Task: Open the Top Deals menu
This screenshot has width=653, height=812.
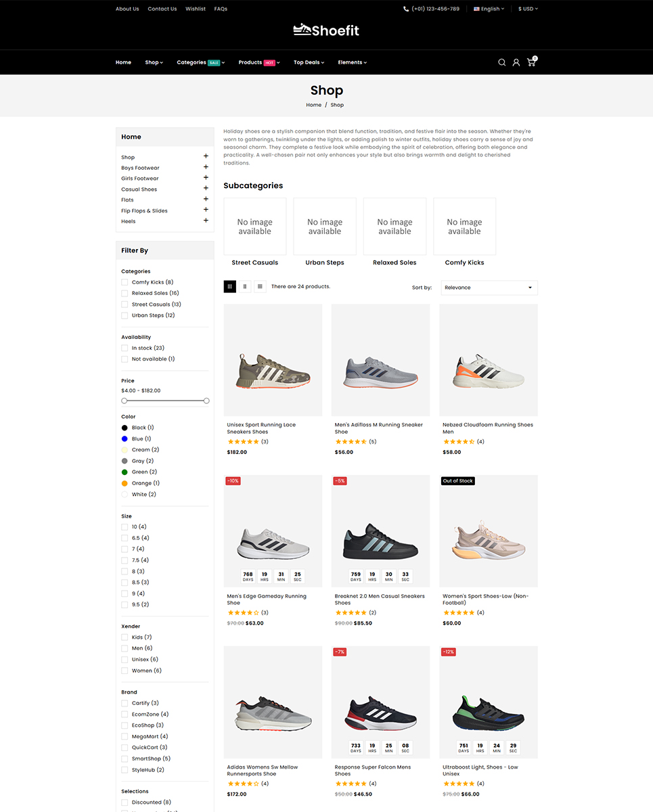Action: [309, 62]
